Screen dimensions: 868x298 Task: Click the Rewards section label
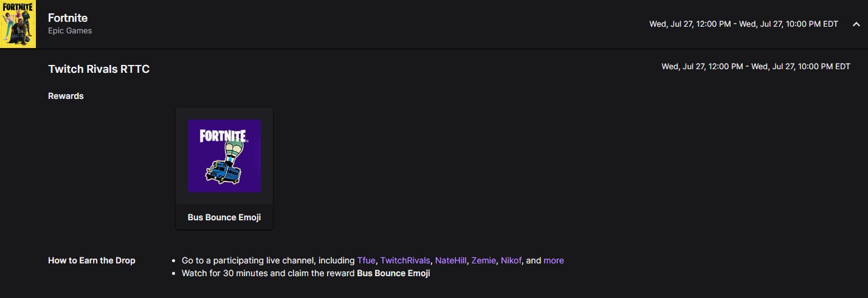tap(66, 96)
